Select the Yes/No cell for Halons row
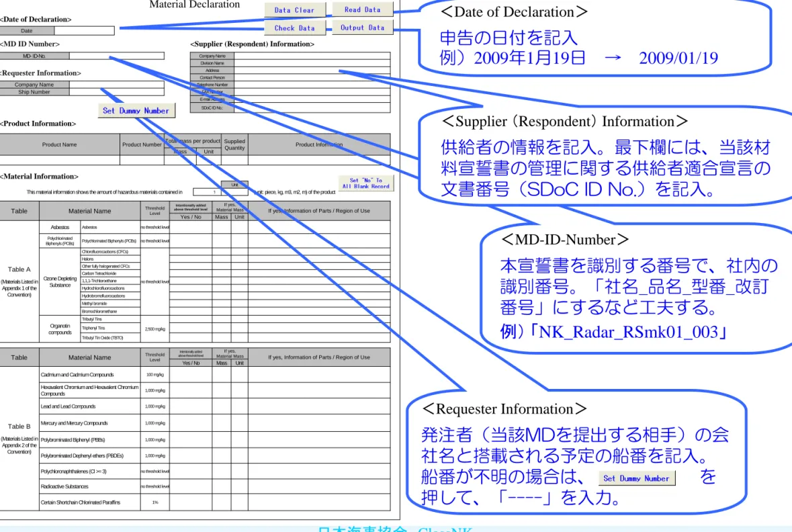The width and height of the screenshot is (792, 532). 190,259
